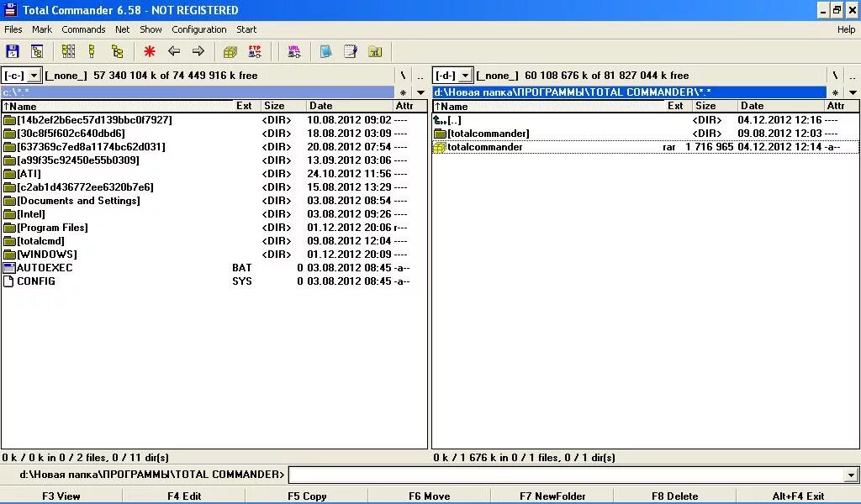861x504 pixels.
Task: Go forward with right arrow toolbar icon
Action: point(198,51)
